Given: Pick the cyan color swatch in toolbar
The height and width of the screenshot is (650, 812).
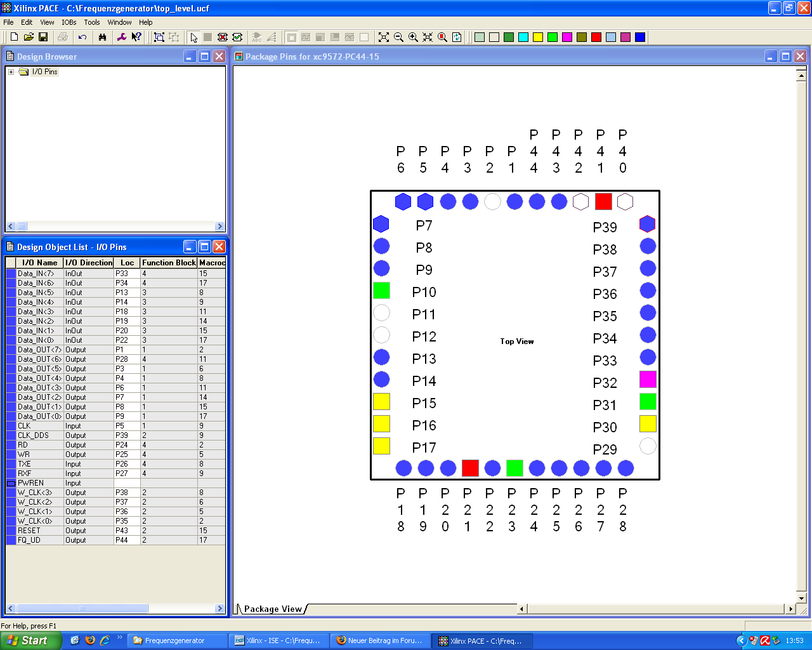Looking at the screenshot, I should 523,37.
